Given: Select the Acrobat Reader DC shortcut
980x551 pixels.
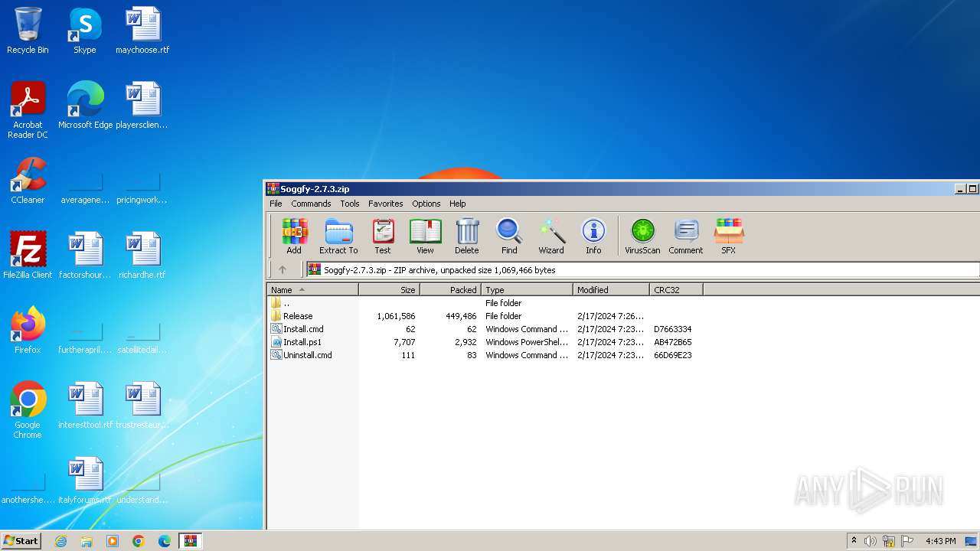Looking at the screenshot, I should (x=28, y=110).
